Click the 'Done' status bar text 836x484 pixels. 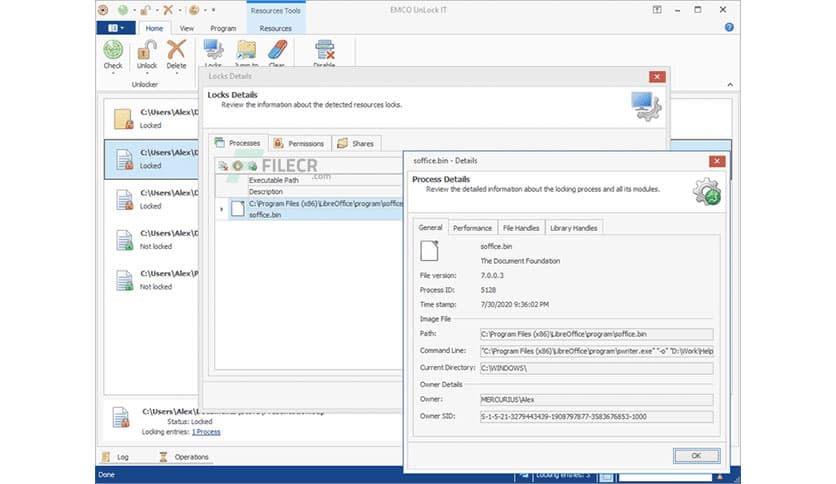(x=107, y=474)
